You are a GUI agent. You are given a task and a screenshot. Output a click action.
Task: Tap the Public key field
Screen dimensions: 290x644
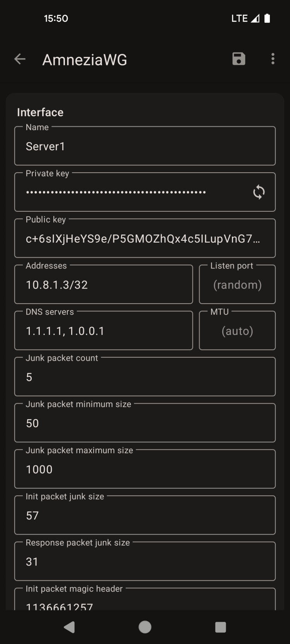pos(145,239)
